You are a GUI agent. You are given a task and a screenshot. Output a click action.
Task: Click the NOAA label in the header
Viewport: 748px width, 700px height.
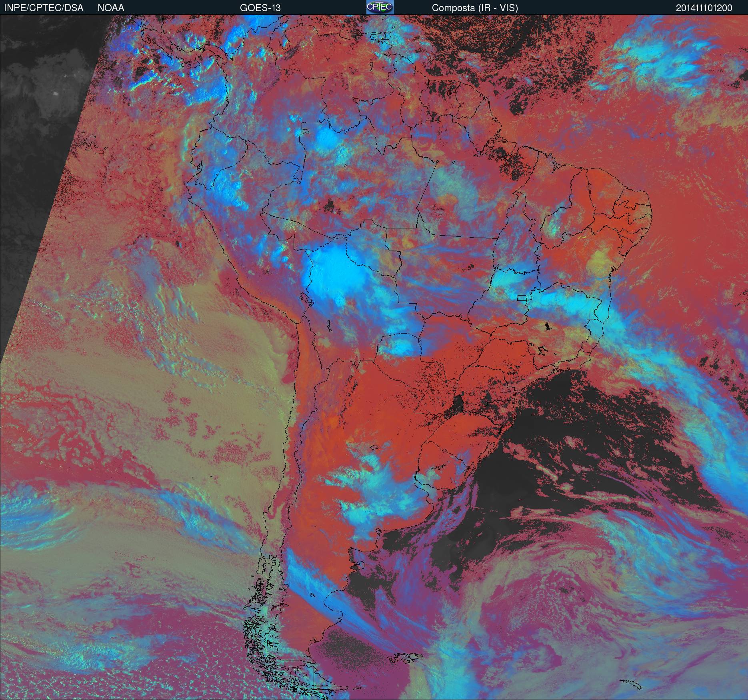111,8
